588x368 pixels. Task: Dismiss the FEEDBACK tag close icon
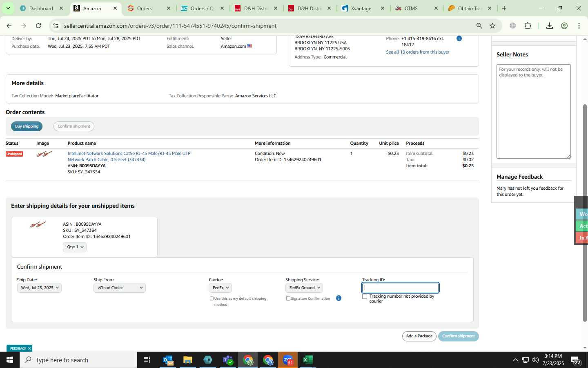click(29, 348)
